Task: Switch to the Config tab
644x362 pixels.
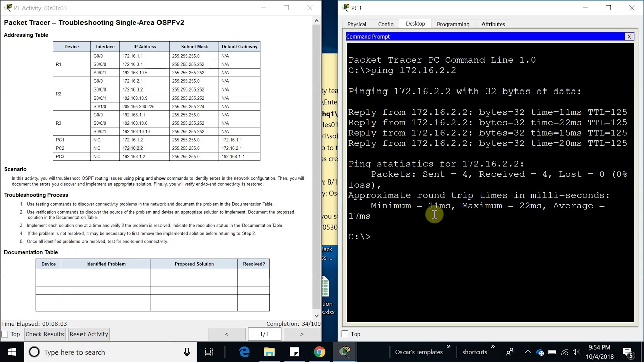Action: [x=386, y=24]
